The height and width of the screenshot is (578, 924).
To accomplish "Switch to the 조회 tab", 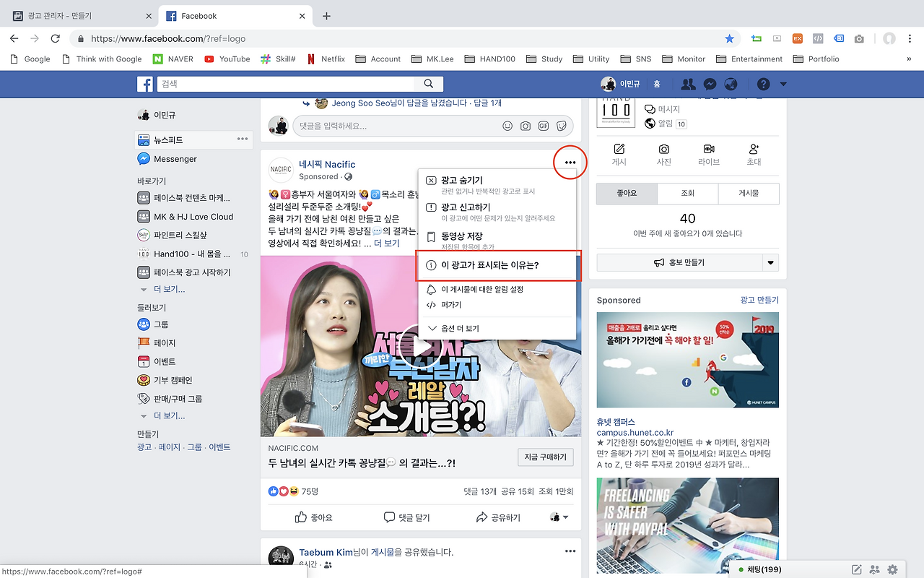I will (x=687, y=194).
